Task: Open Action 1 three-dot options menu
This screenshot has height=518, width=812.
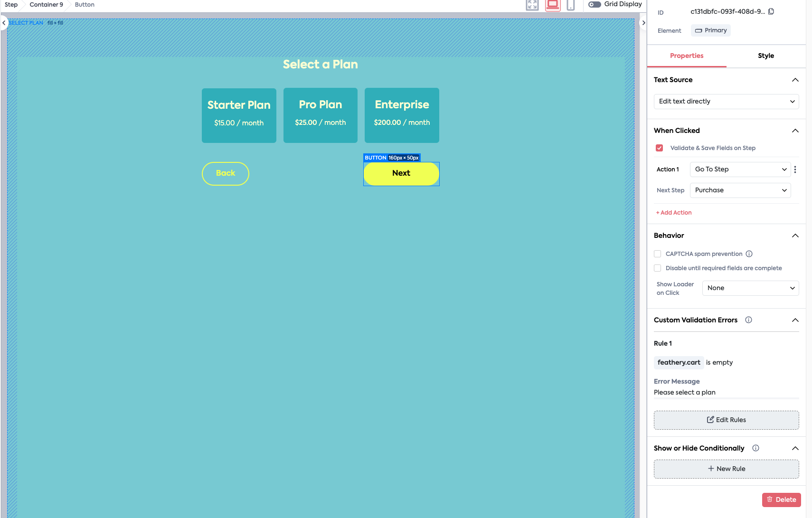Action: [x=795, y=170]
